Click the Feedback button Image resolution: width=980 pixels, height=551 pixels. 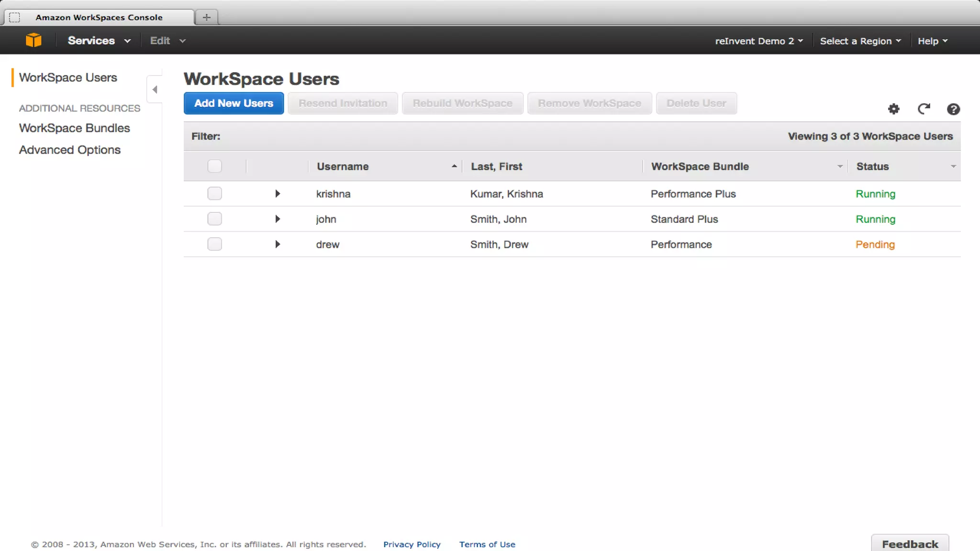pyautogui.click(x=910, y=544)
